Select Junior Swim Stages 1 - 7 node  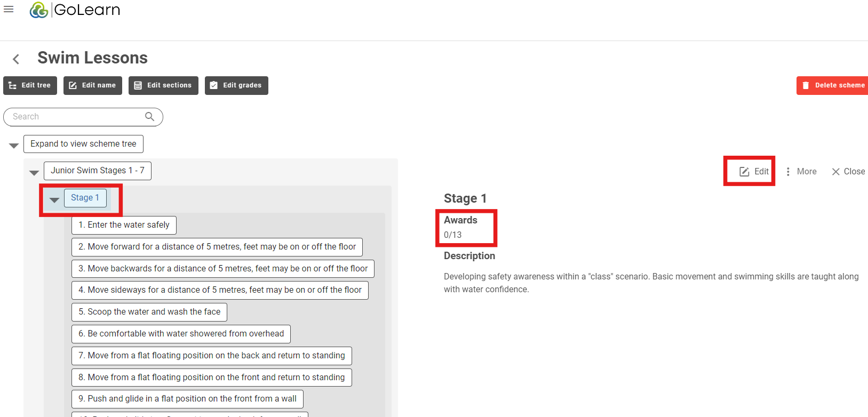coord(98,171)
